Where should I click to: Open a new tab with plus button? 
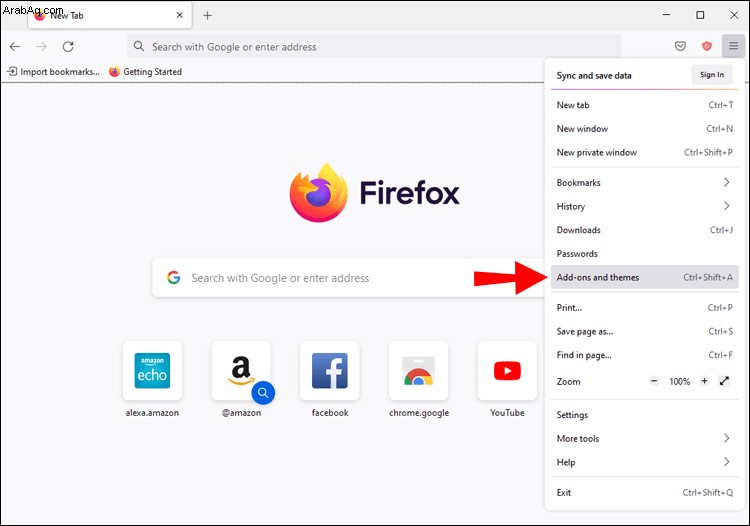coord(208,15)
